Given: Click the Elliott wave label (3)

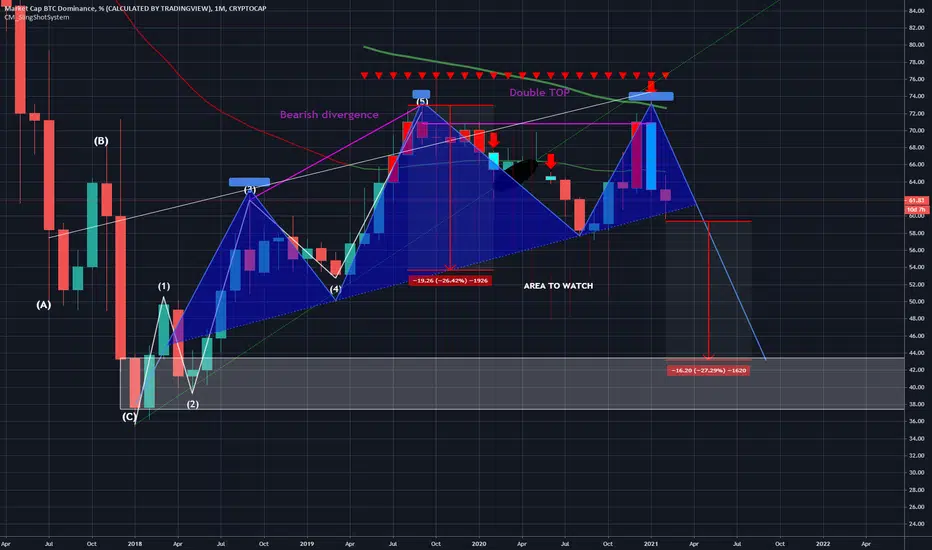Looking at the screenshot, I should pyautogui.click(x=250, y=190).
